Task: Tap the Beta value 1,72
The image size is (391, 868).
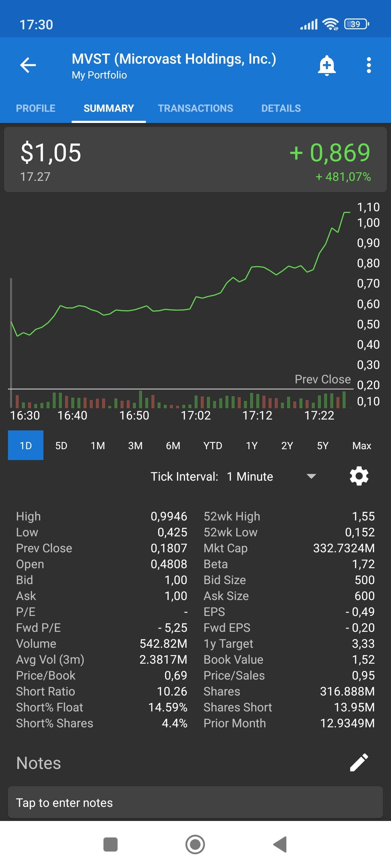Action: [x=363, y=564]
